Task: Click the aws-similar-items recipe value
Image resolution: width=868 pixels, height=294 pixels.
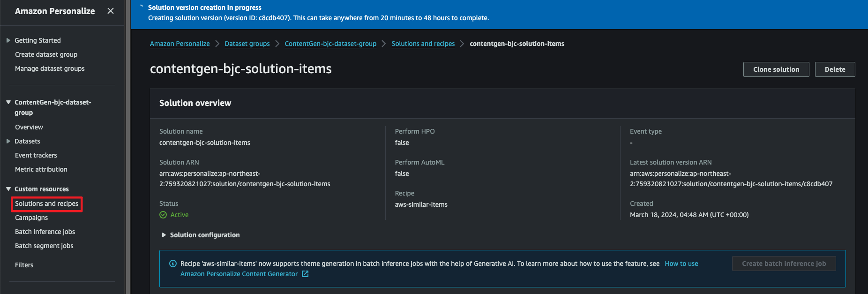Action: (421, 204)
